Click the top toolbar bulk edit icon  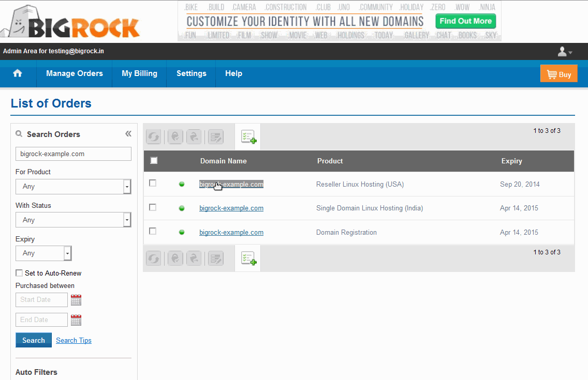[216, 137]
